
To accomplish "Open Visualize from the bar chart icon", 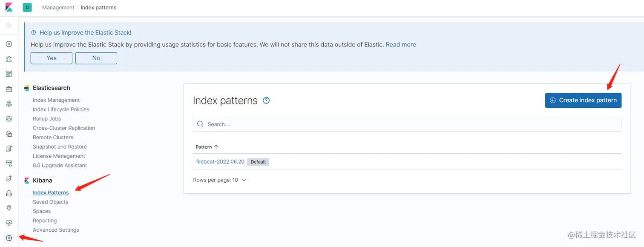I will click(9, 59).
